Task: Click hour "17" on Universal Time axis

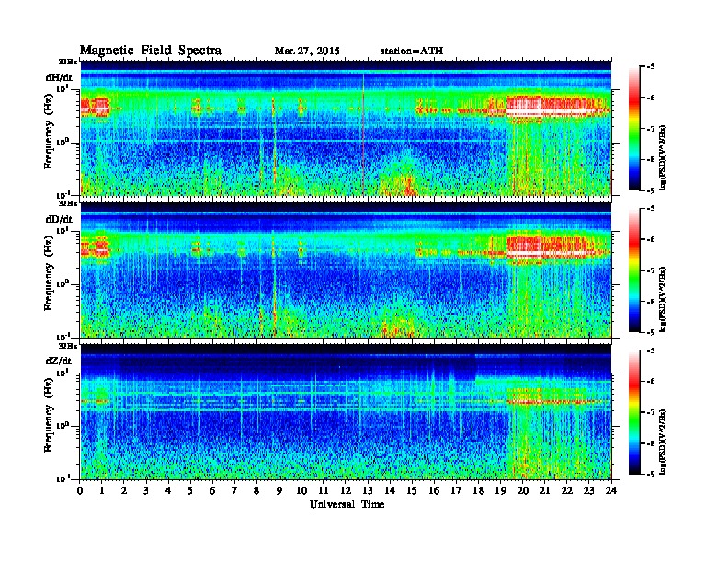Action: tap(456, 491)
